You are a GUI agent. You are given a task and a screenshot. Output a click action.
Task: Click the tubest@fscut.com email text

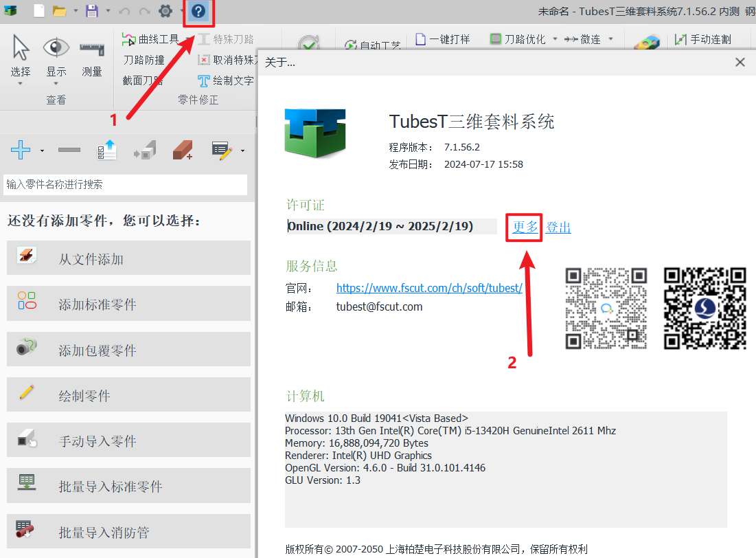pyautogui.click(x=379, y=307)
